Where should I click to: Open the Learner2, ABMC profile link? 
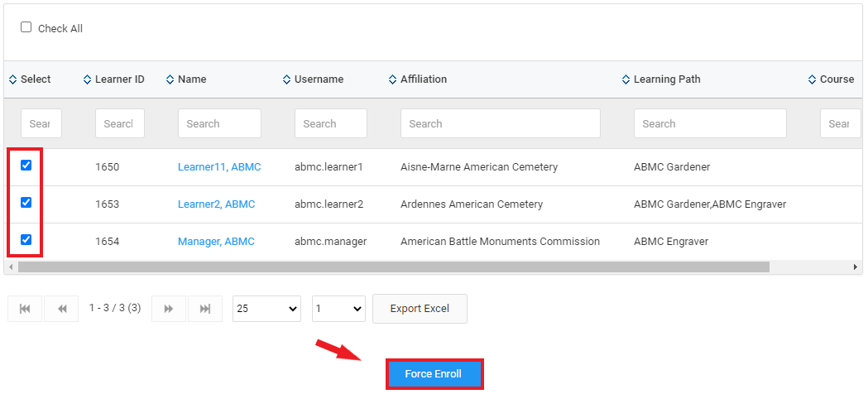[216, 204]
